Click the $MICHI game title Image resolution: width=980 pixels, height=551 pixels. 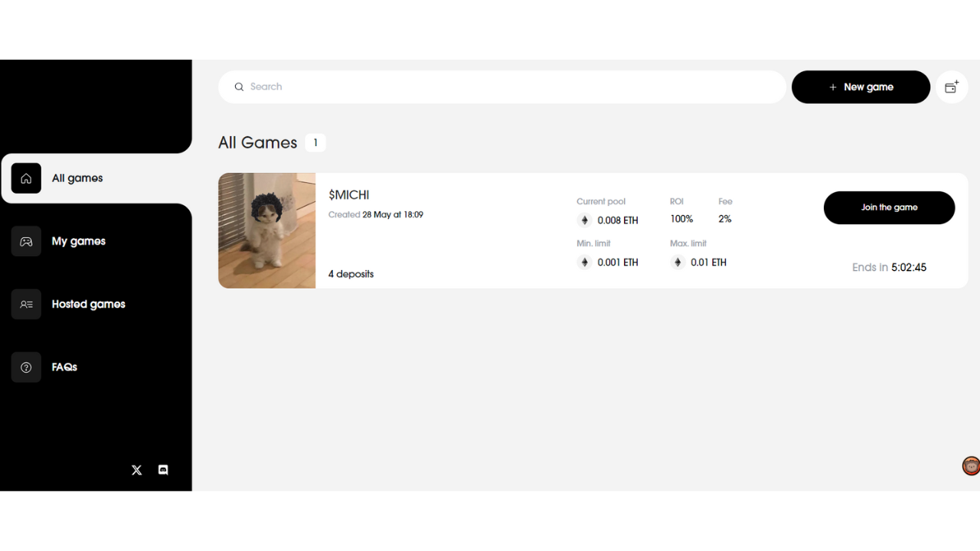349,195
